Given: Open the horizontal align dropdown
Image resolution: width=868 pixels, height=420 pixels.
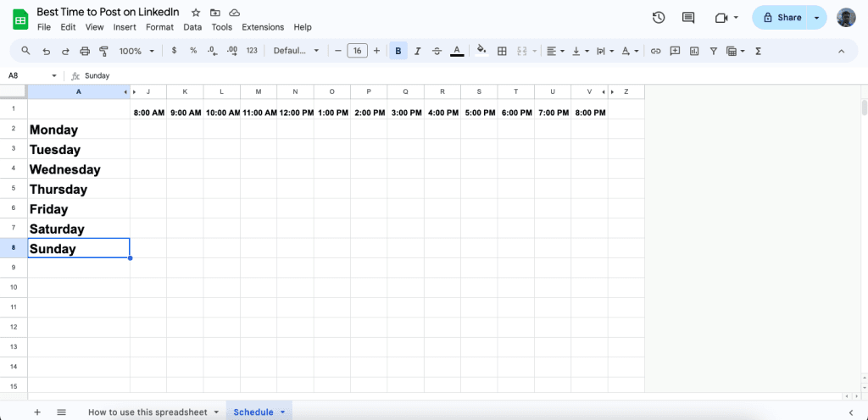Looking at the screenshot, I should (555, 51).
